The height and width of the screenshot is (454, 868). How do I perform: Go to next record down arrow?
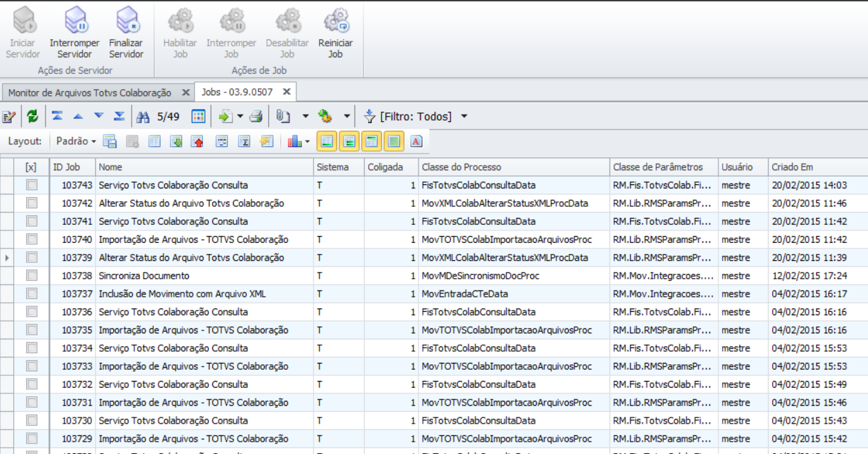pos(99,116)
